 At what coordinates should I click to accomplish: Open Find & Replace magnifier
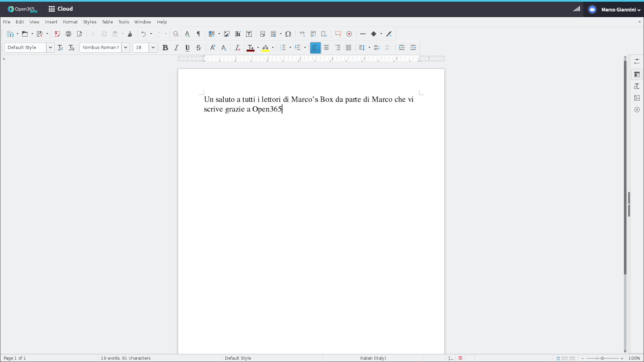176,34
